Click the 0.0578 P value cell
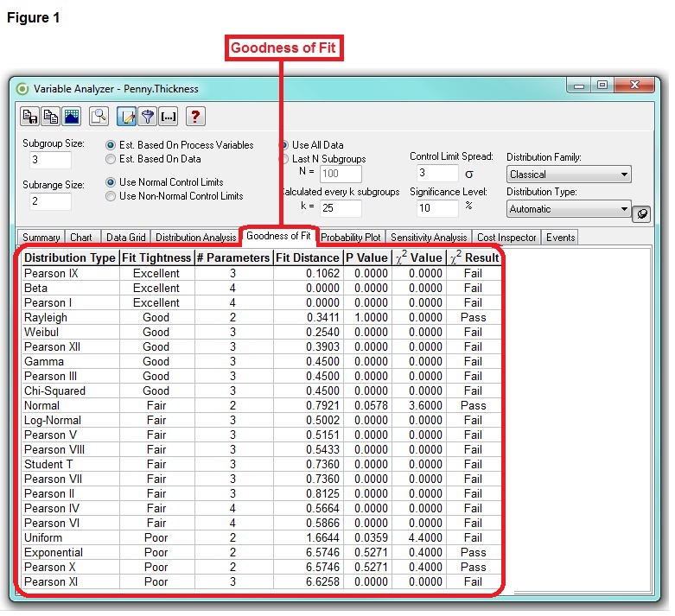 (367, 405)
